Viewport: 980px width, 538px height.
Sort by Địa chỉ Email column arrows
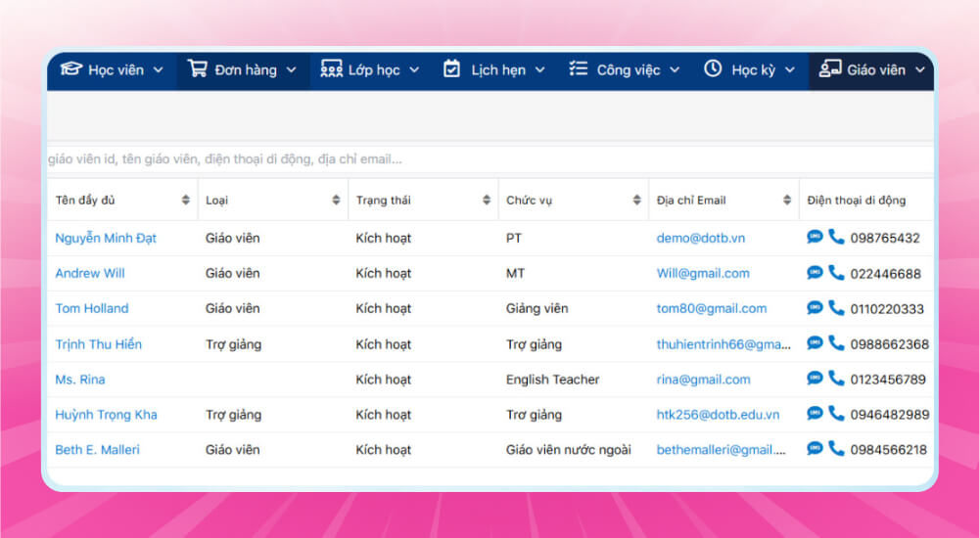[787, 200]
